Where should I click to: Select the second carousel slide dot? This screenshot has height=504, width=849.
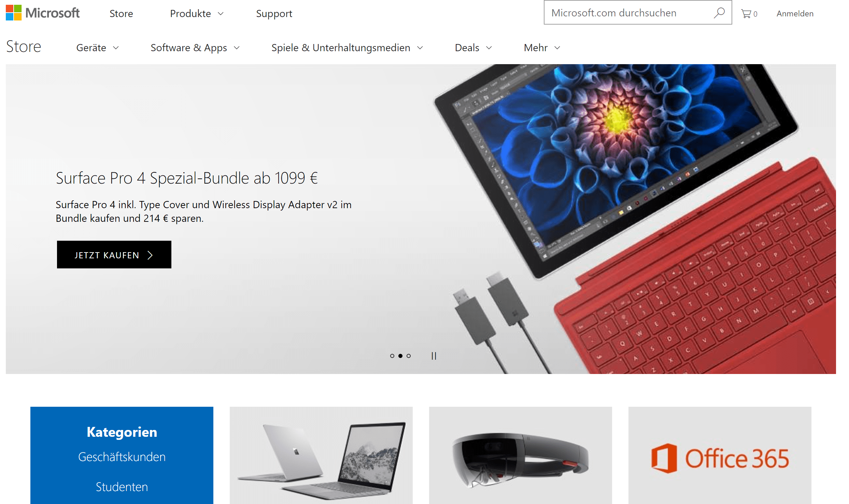(400, 356)
